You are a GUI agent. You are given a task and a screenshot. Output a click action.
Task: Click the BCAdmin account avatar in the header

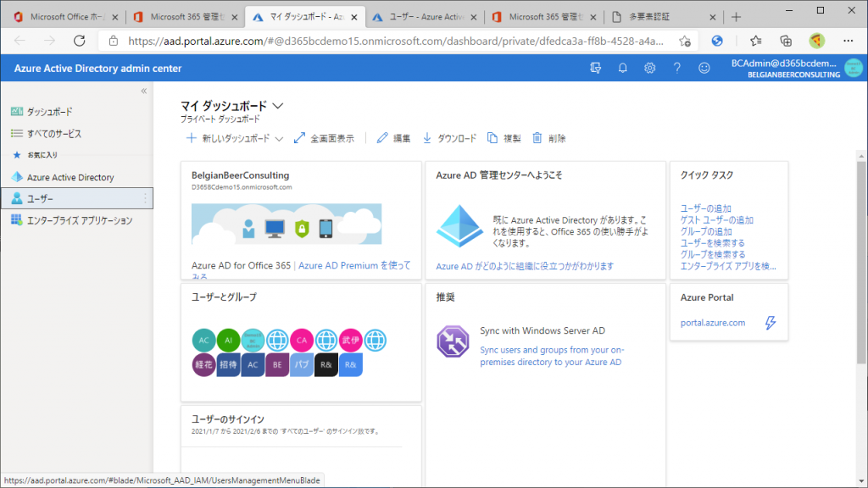point(854,68)
